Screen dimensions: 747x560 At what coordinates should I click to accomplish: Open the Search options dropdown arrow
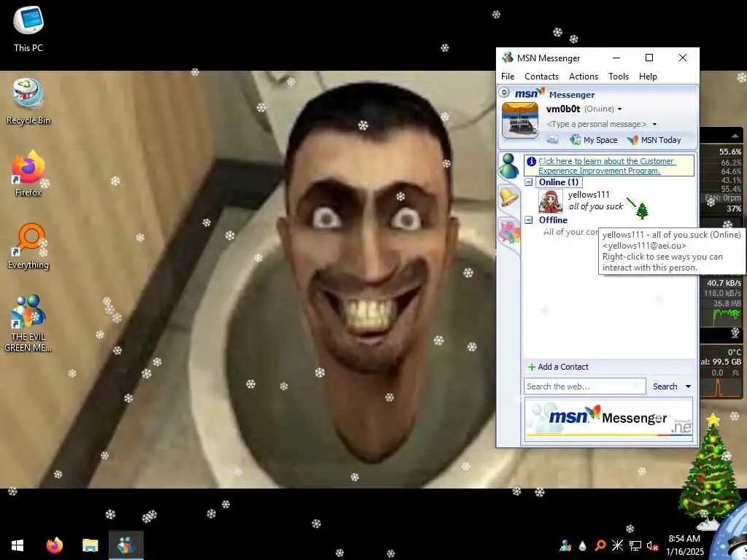point(688,386)
